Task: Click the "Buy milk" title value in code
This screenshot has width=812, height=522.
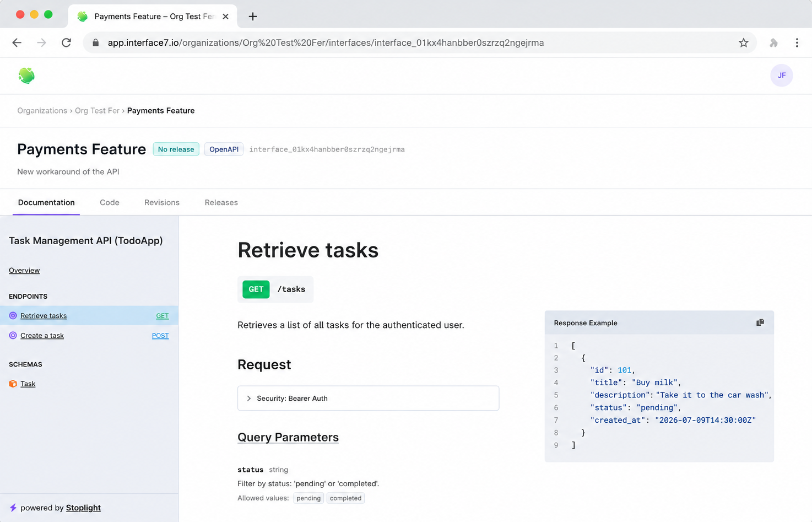Action: (654, 383)
